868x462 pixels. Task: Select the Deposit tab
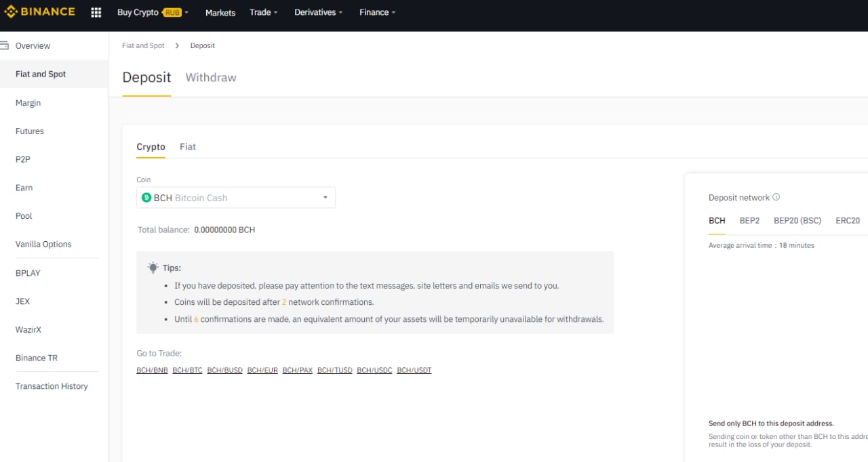point(146,77)
